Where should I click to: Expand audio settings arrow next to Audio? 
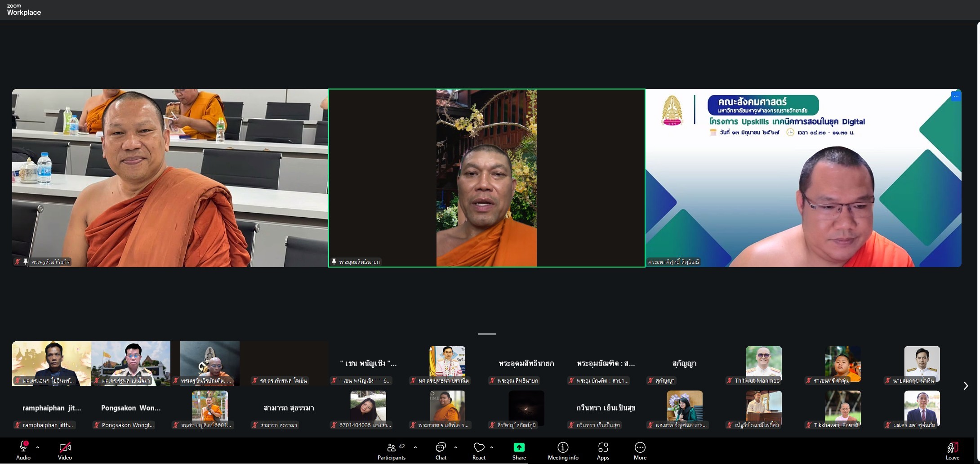[x=38, y=447]
